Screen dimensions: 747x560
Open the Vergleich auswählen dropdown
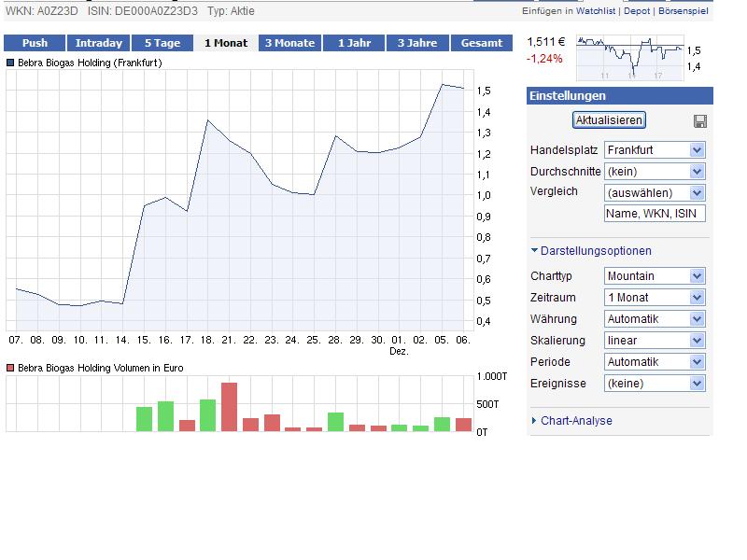coord(655,193)
